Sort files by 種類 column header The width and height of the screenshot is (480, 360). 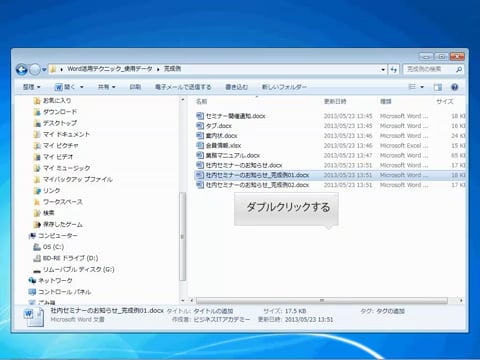[386, 101]
